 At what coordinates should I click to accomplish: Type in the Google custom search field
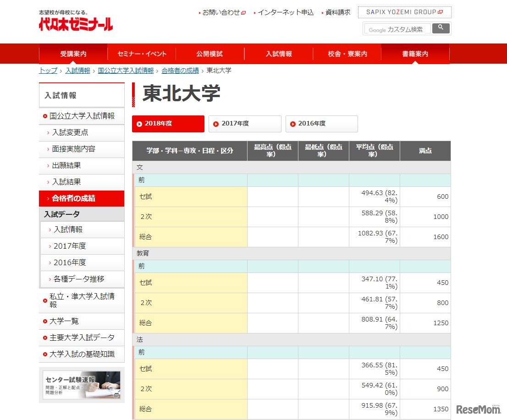click(x=397, y=29)
